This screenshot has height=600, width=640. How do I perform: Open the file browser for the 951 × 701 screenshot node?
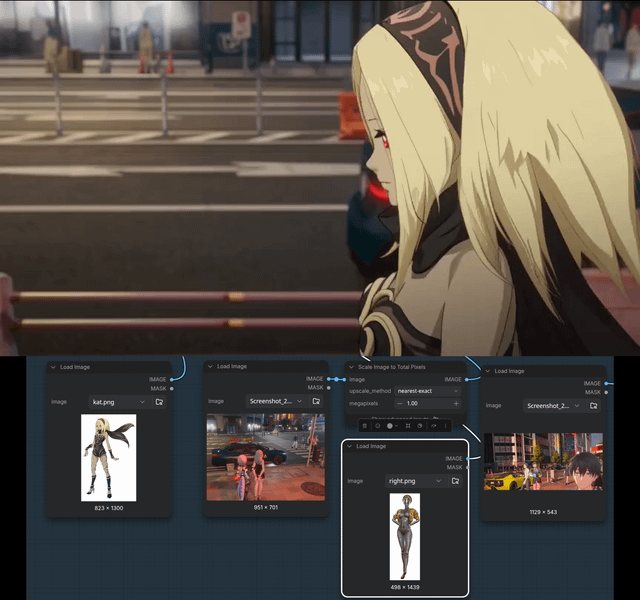click(x=316, y=401)
